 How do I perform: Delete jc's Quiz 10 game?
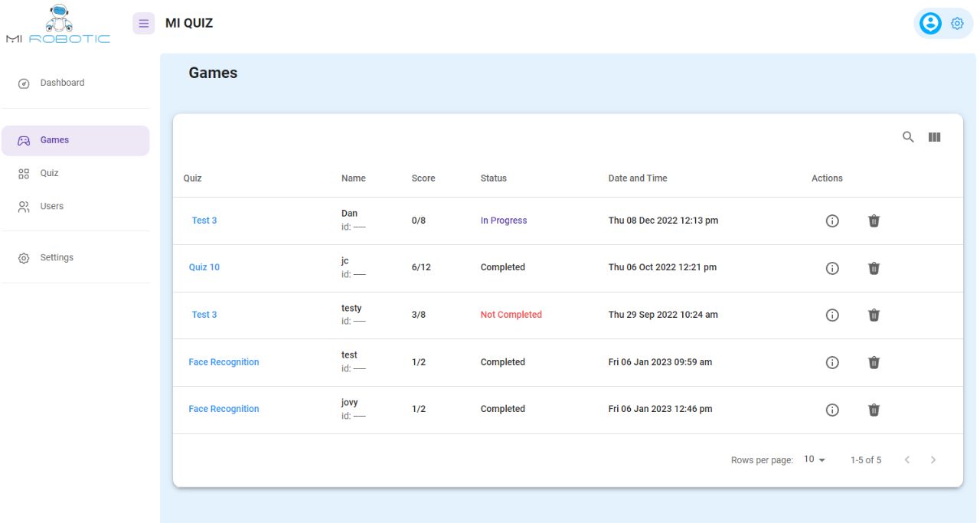[x=874, y=268]
